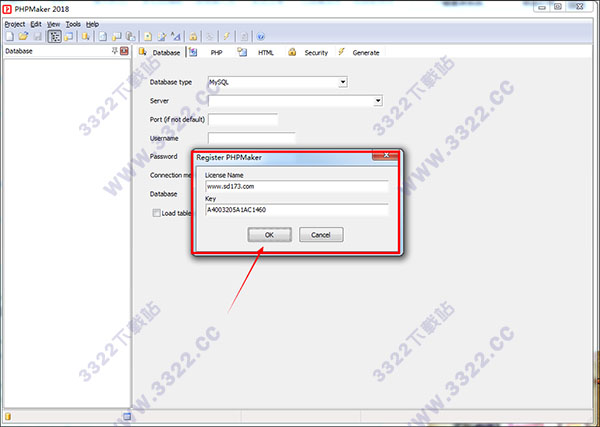The image size is (600, 427).
Task: Switch to the Database tab
Action: coord(160,52)
